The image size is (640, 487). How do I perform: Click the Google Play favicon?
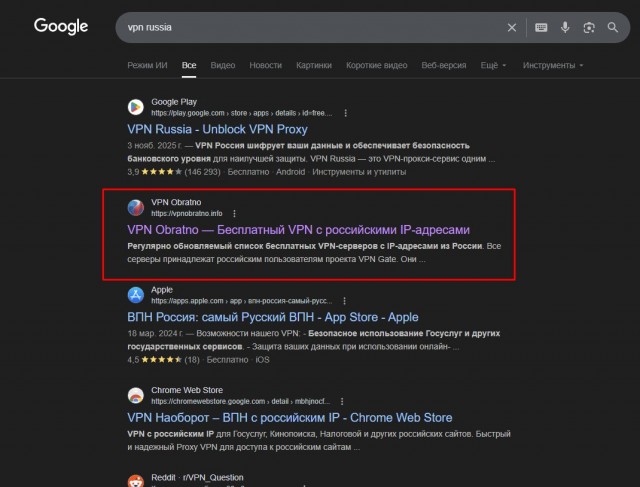136,107
